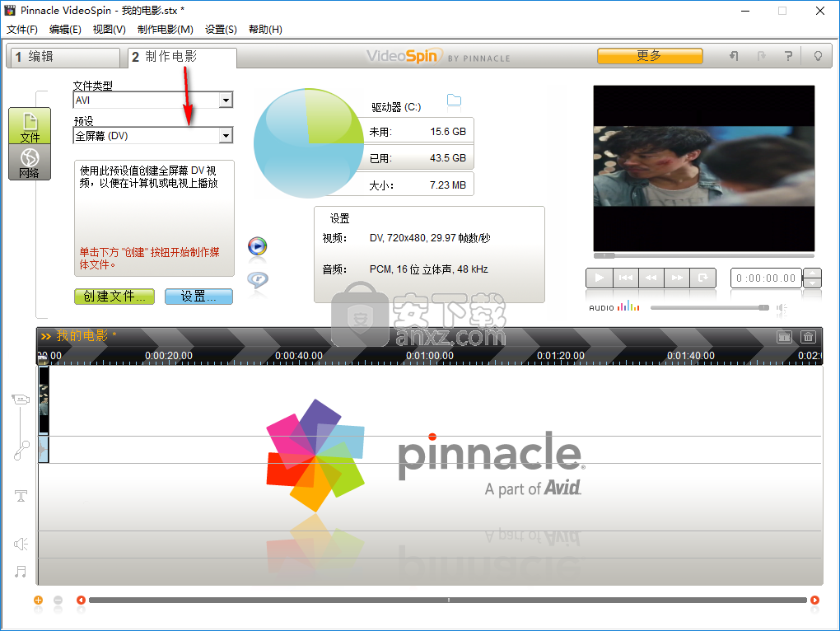Click the 未用 15.6 GB value
The image size is (840, 631).
(448, 132)
